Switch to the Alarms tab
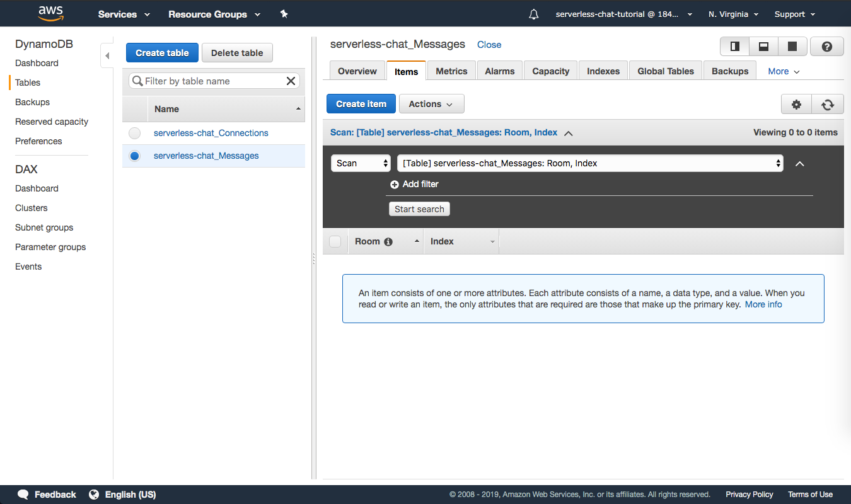Screen dimensions: 851x504 pos(500,71)
